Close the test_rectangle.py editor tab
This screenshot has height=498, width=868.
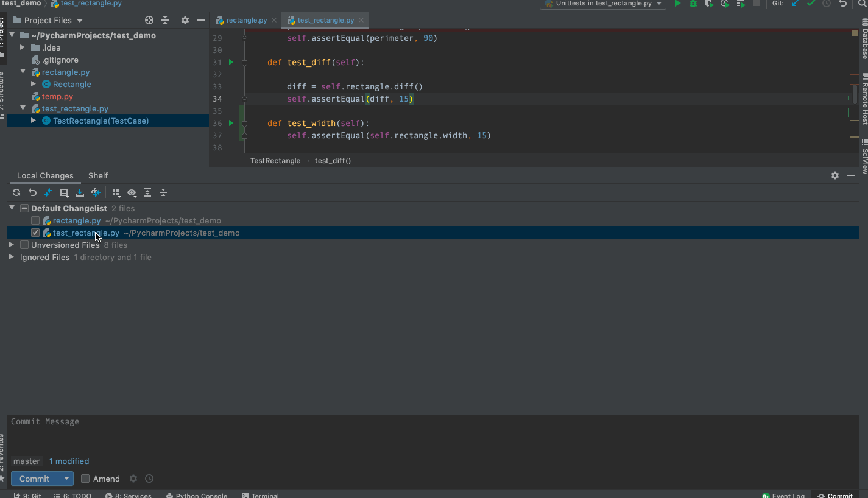362,20
